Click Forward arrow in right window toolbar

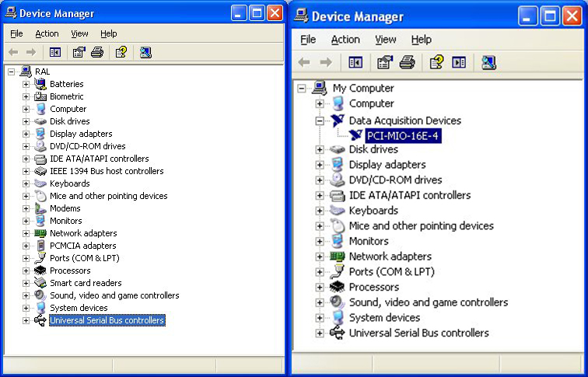(x=325, y=62)
